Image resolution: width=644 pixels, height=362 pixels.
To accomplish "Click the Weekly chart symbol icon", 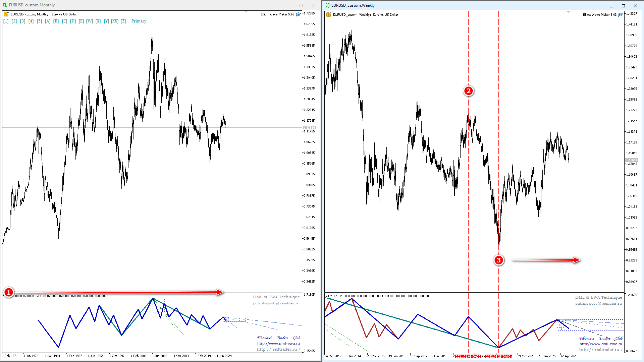I will 328,14.
